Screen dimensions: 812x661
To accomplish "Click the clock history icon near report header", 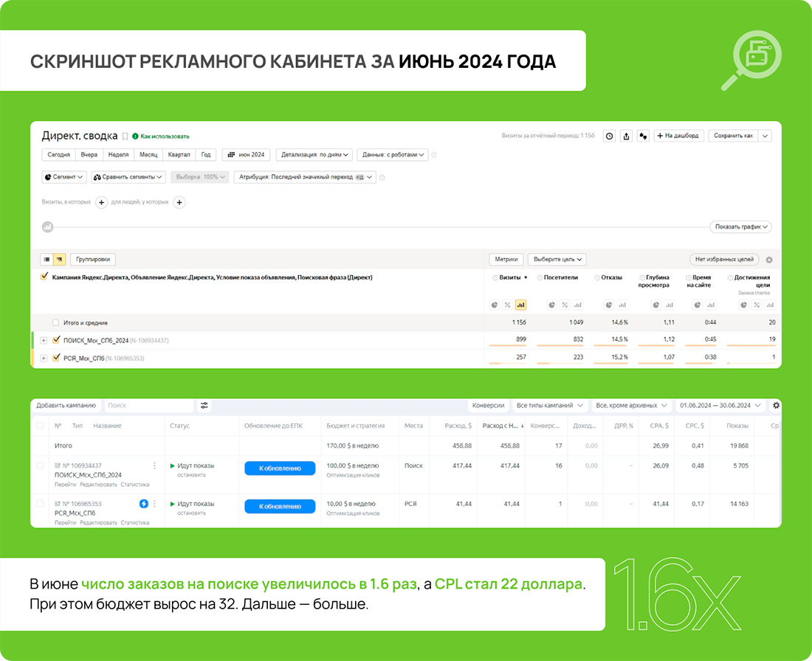I will tap(610, 136).
